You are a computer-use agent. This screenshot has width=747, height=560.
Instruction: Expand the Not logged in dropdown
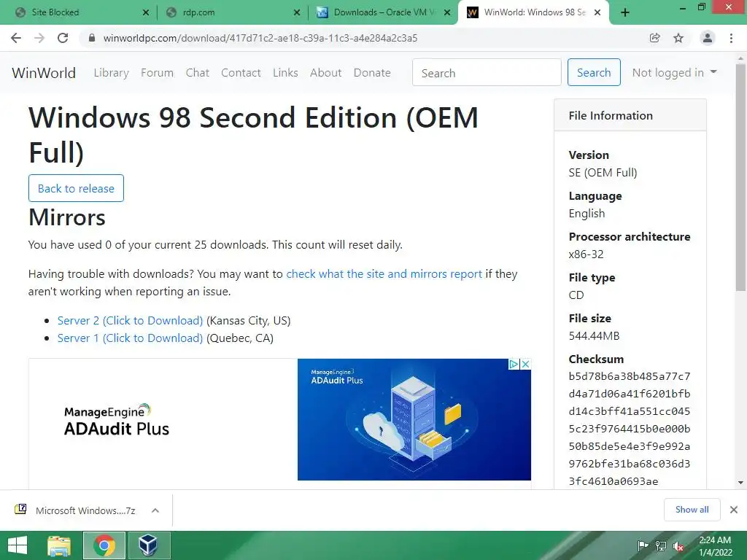point(674,72)
